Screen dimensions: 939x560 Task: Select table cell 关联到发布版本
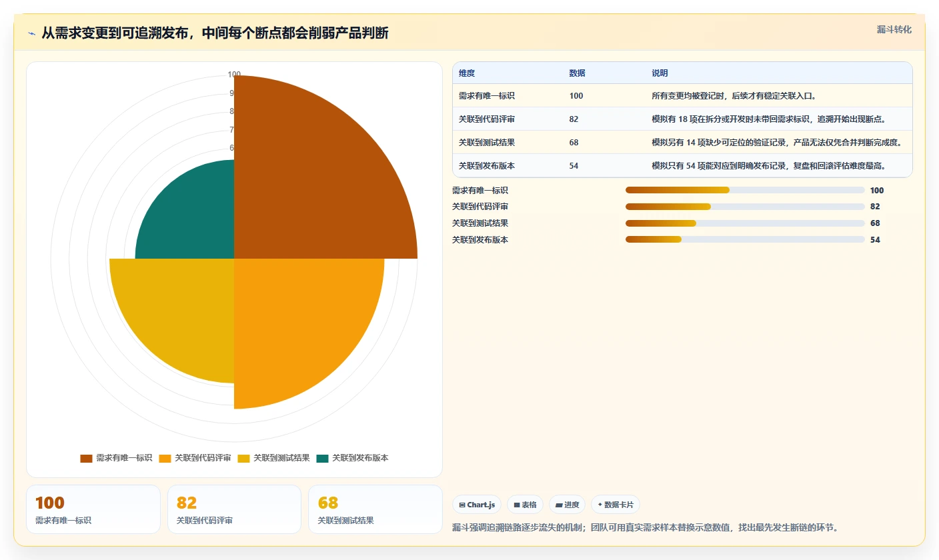(486, 166)
